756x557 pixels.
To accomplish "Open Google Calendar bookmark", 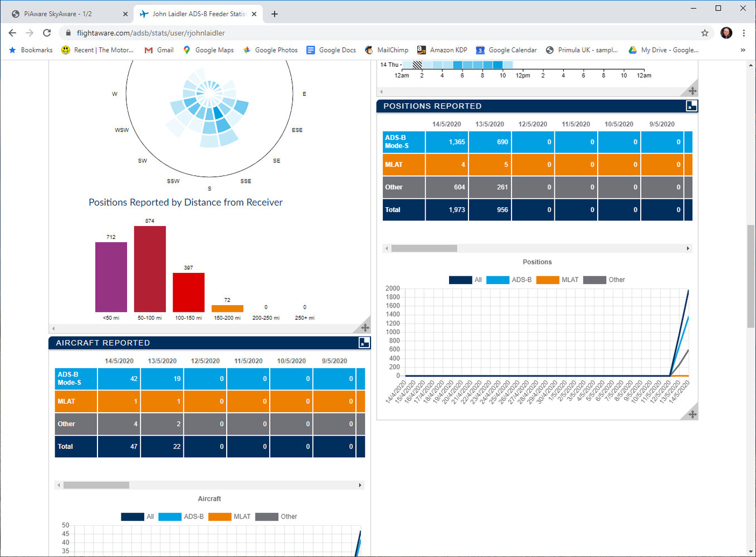I will (506, 50).
